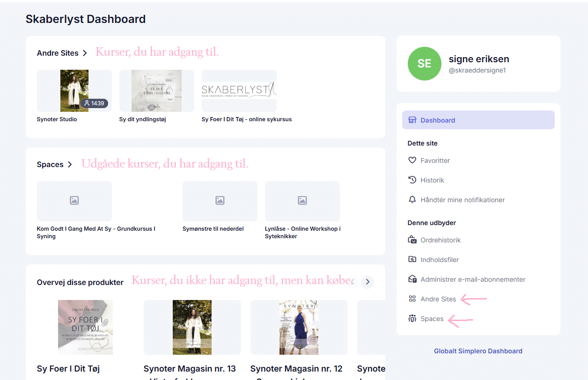
Task: Click the Spaces people icon in sidebar
Action: pyautogui.click(x=412, y=319)
